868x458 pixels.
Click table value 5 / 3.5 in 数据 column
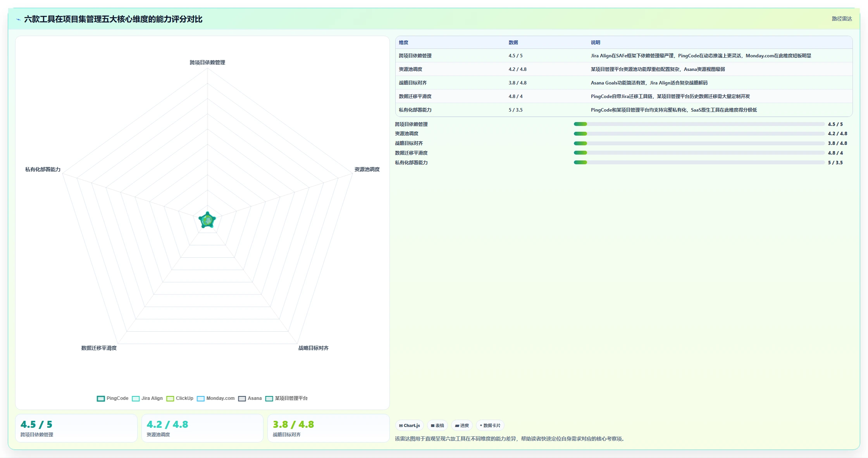[x=515, y=110]
